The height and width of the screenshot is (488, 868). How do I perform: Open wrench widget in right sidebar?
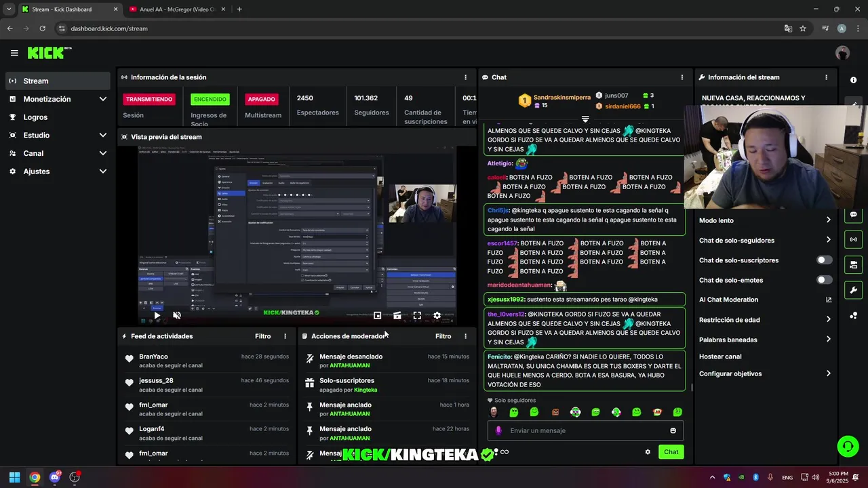[853, 290]
